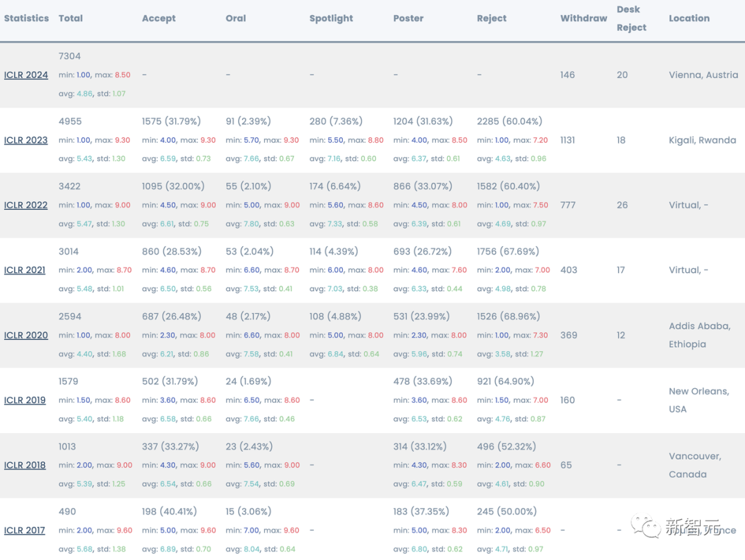
Task: Select the total value 7304
Action: [70, 56]
